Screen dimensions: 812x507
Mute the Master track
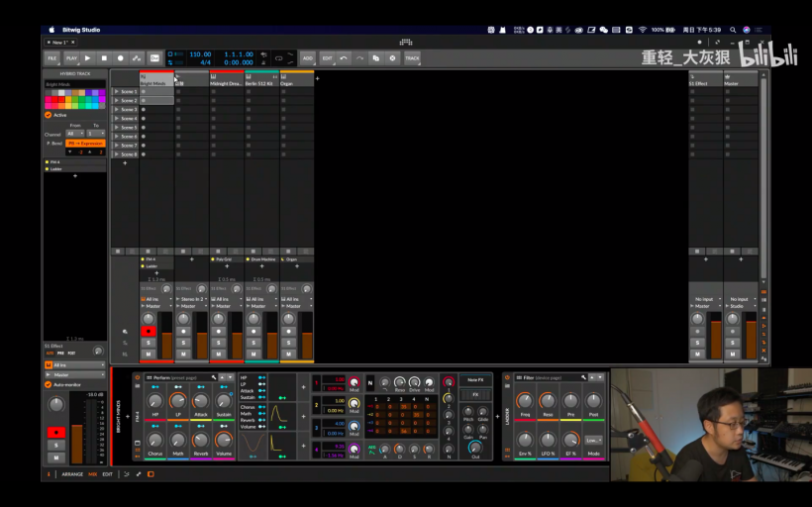[733, 355]
